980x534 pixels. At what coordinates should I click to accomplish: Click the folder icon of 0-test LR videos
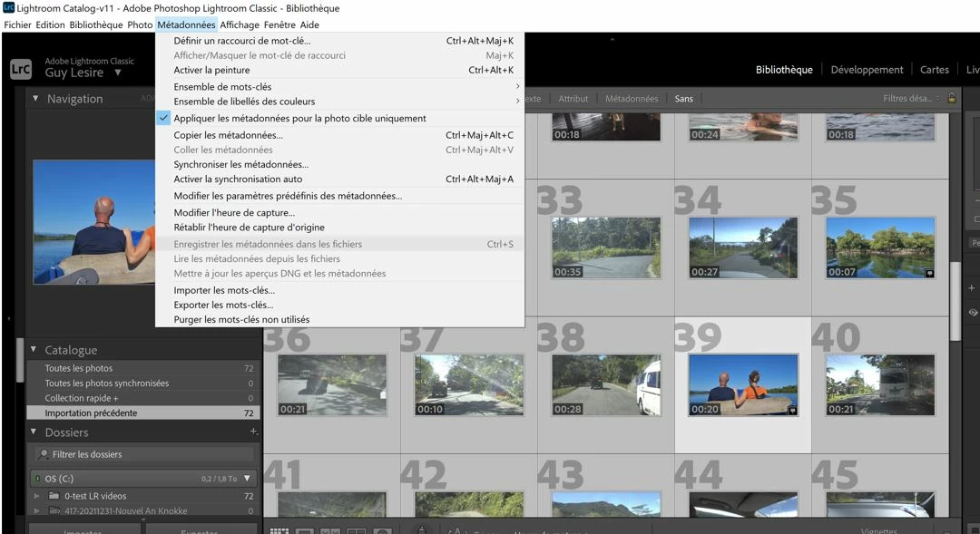[x=54, y=496]
